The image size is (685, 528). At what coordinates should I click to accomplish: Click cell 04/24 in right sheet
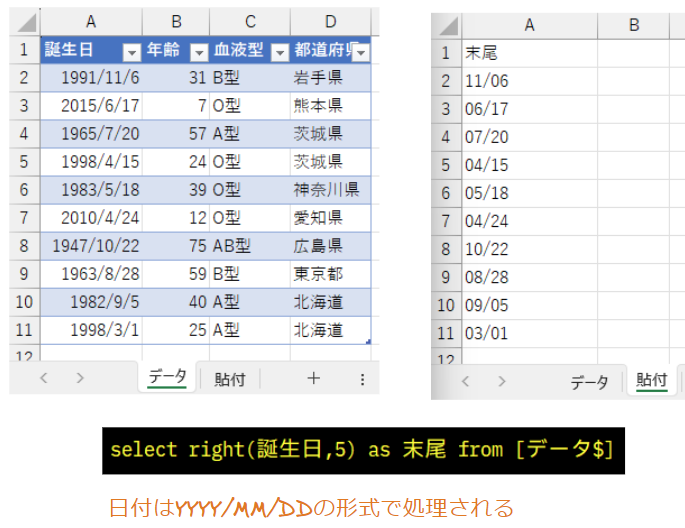pos(529,221)
